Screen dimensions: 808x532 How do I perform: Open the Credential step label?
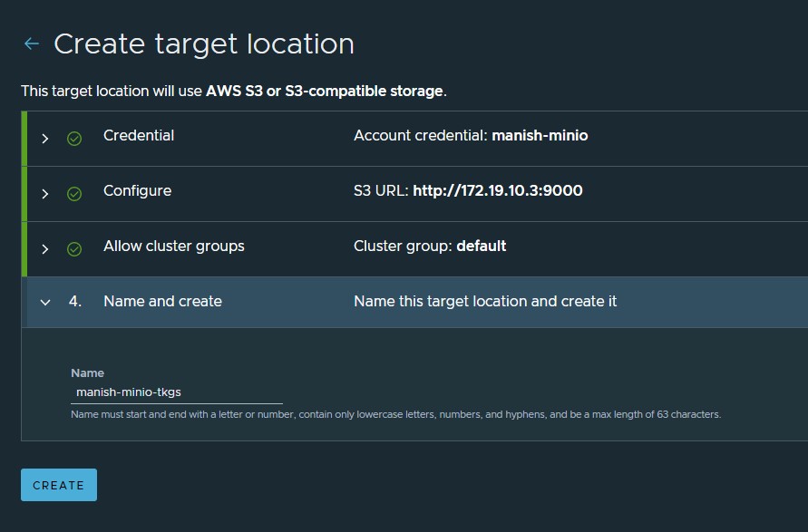click(x=139, y=135)
